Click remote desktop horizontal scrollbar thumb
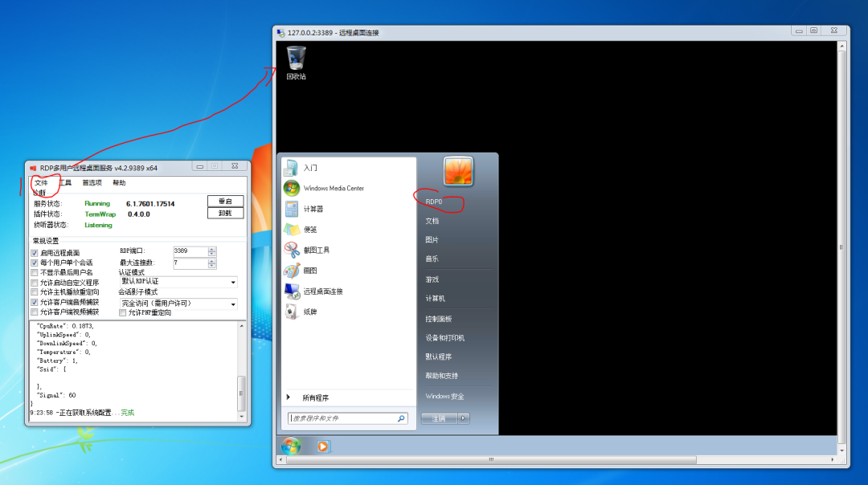 coord(491,459)
